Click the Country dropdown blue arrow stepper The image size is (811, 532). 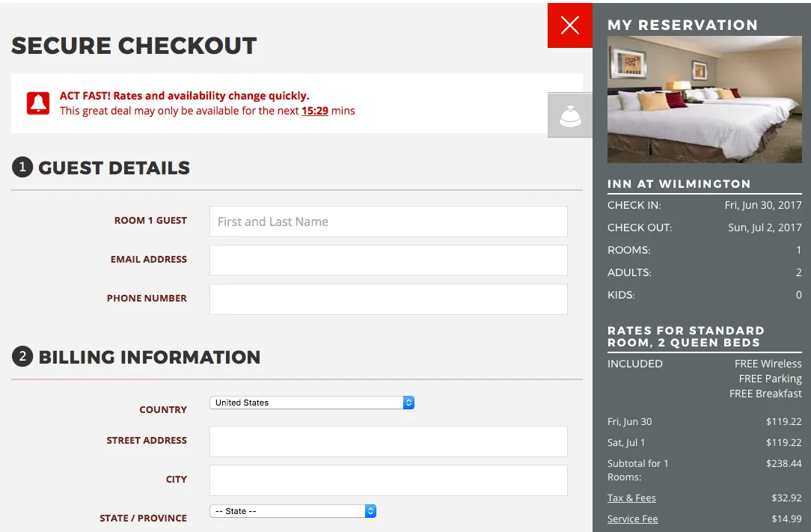tap(408, 403)
